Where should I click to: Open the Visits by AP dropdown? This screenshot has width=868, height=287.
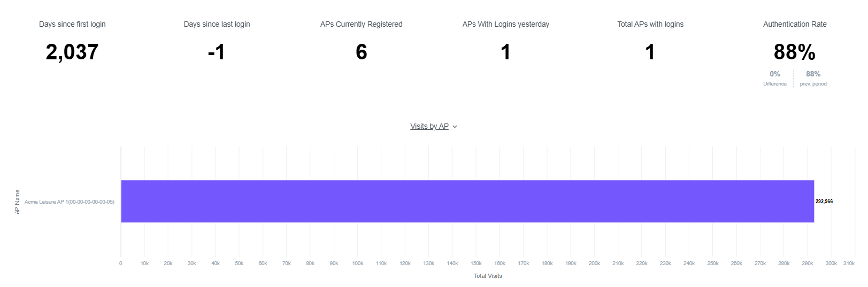[433, 127]
